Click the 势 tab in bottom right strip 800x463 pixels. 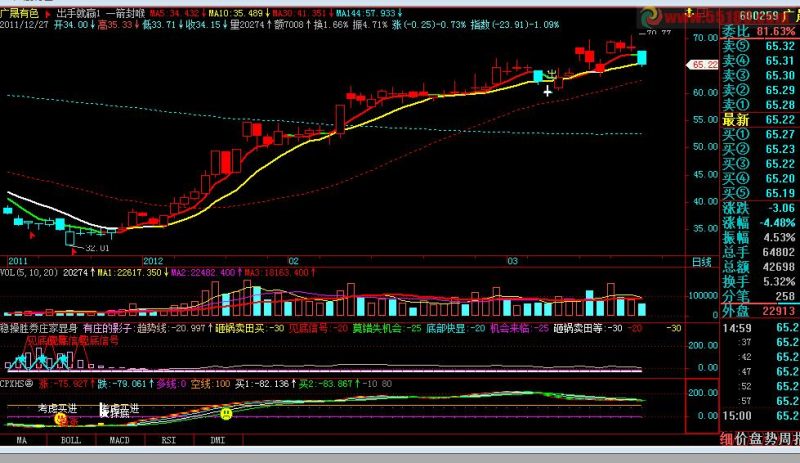tap(770, 440)
